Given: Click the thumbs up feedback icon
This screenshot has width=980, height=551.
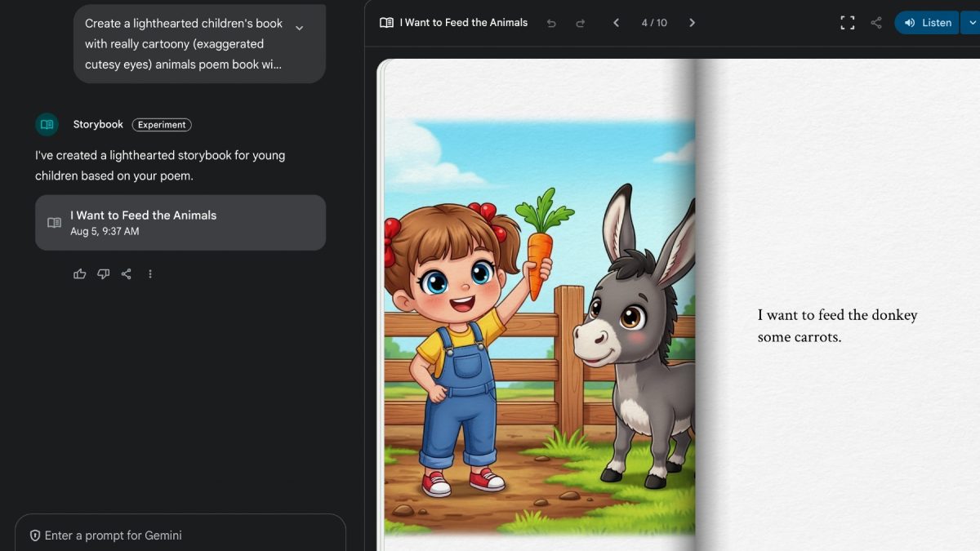Looking at the screenshot, I should tap(79, 274).
